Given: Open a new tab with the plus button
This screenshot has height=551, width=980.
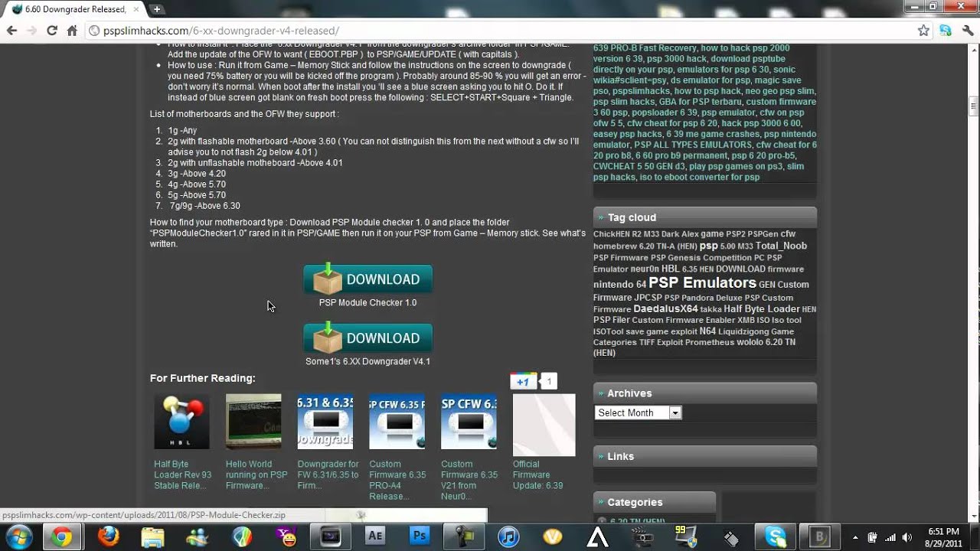Looking at the screenshot, I should point(156,9).
